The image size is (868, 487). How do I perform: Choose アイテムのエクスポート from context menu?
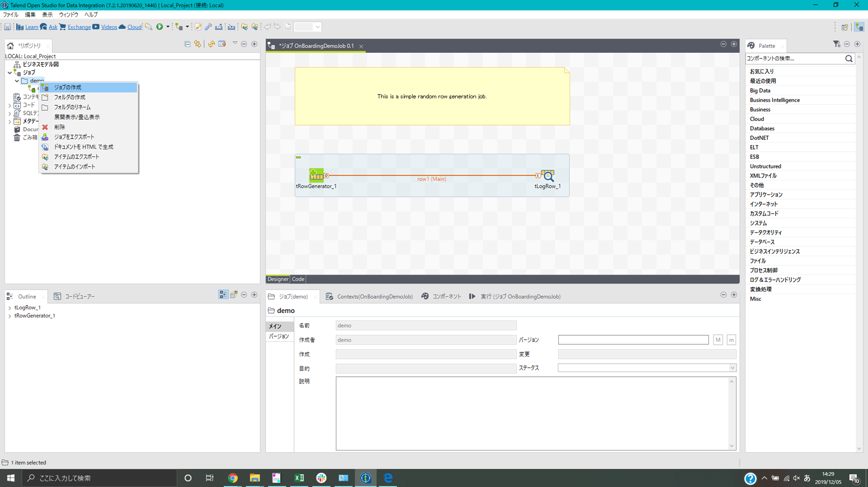pyautogui.click(x=88, y=157)
